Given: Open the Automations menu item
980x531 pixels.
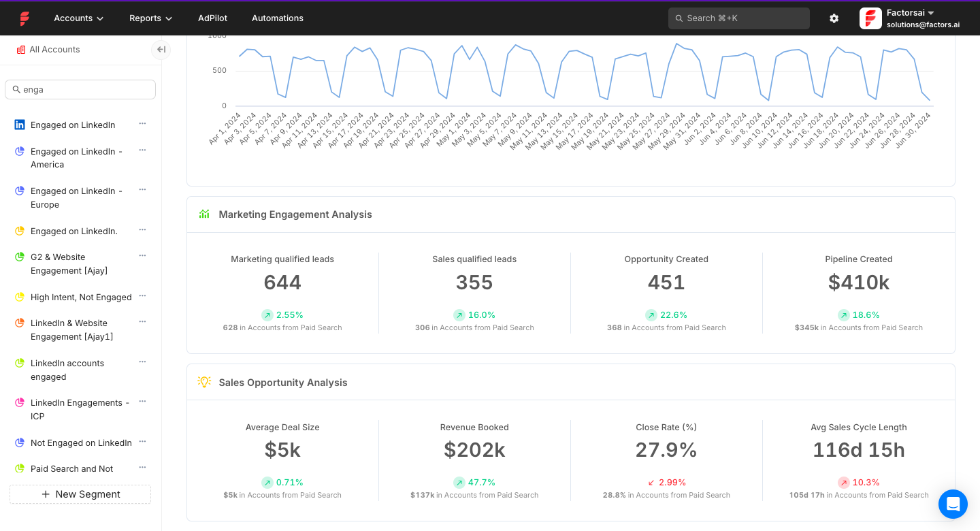Looking at the screenshot, I should (x=278, y=18).
